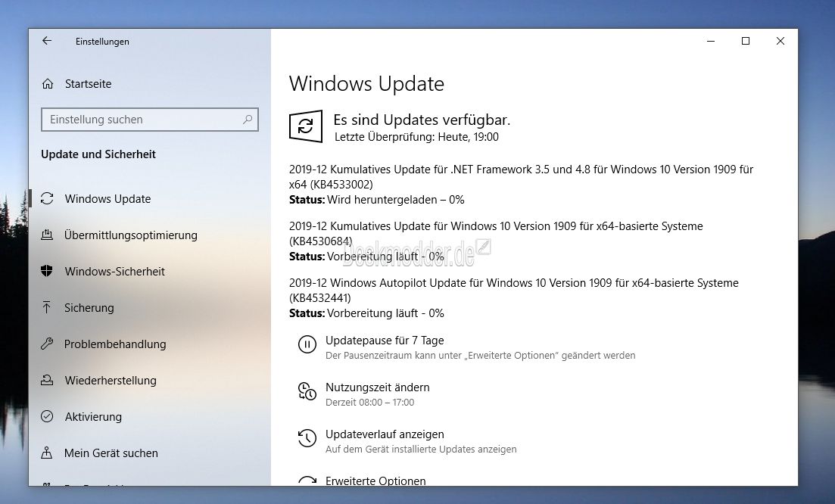Select Windows Update in the sidebar

107,198
